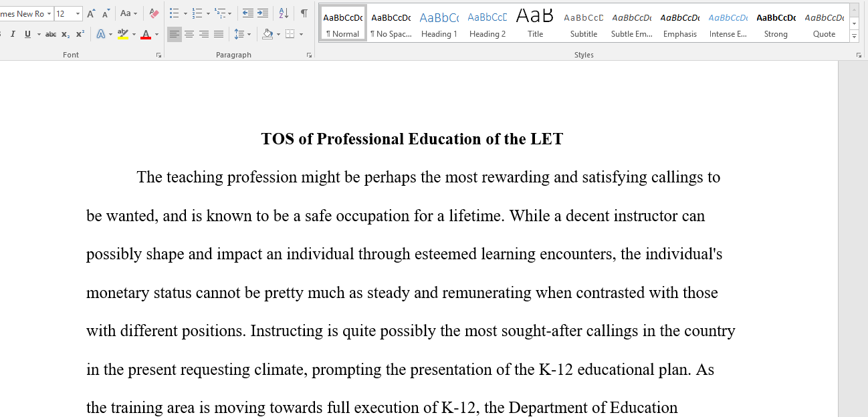The width and height of the screenshot is (868, 417).
Task: Apply the Heading 2 style
Action: coord(487,23)
